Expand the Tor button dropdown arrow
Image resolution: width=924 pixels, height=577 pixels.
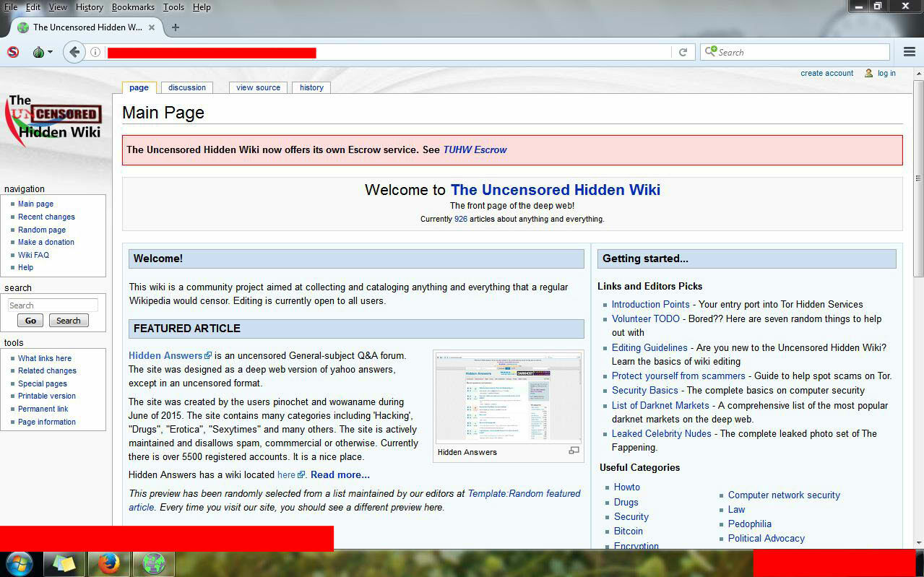click(50, 53)
